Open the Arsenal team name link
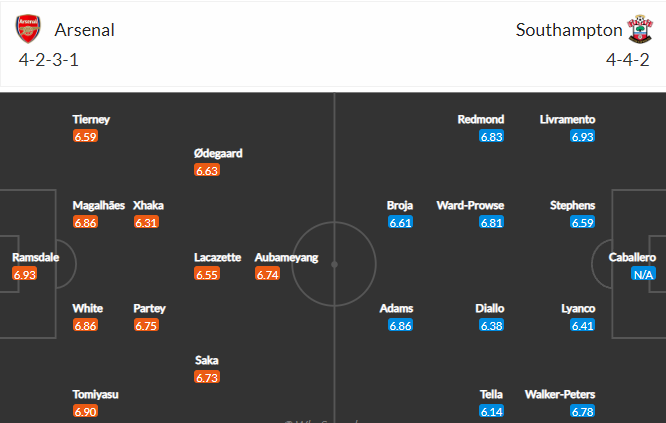The height and width of the screenshot is (423, 666). pos(86,30)
